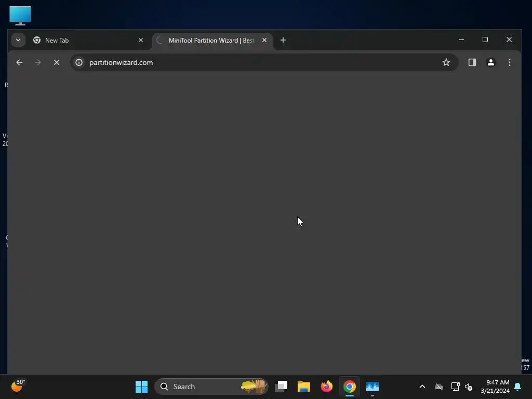Select the MiniTool Partition Wizard tab
This screenshot has height=399, width=532.
[212, 41]
